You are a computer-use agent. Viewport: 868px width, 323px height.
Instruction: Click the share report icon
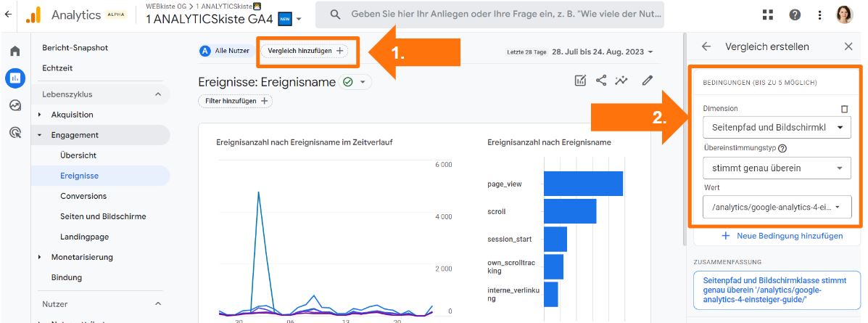(x=601, y=81)
